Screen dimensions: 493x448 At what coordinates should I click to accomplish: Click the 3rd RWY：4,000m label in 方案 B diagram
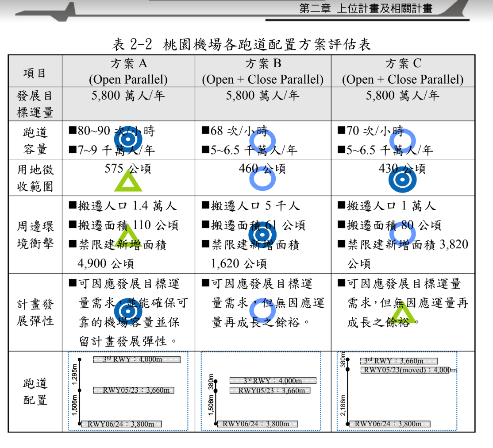pos(273,381)
